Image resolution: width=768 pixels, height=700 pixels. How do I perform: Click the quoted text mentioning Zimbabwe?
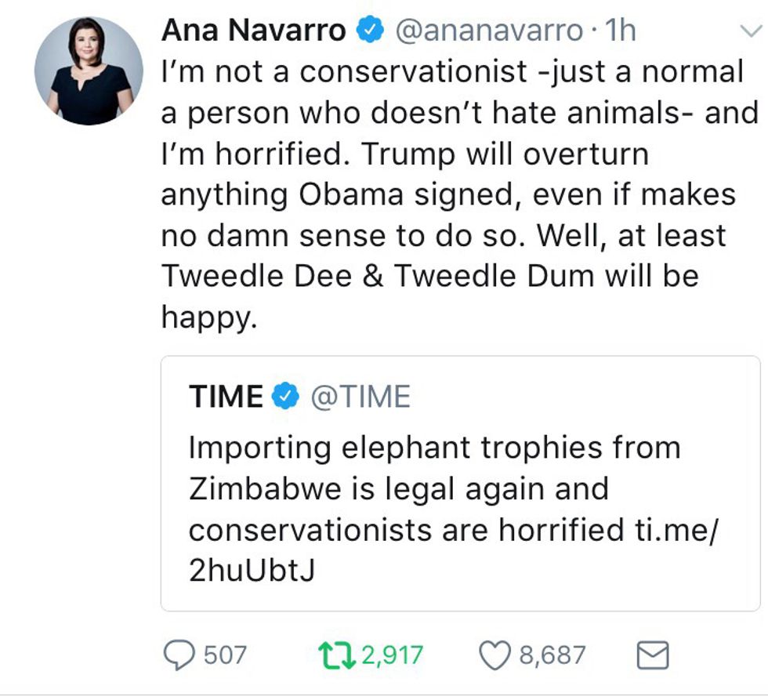tap(398, 489)
